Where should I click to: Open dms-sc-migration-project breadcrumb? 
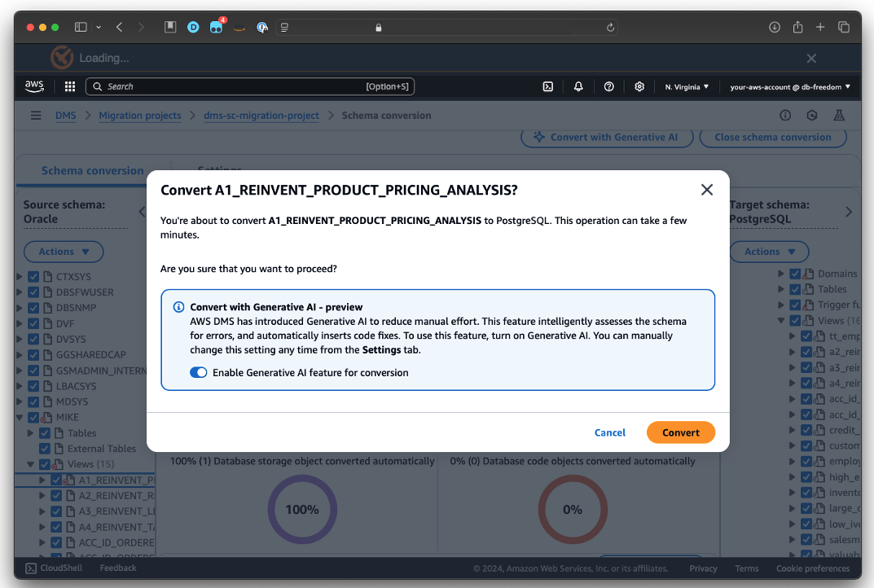pyautogui.click(x=261, y=116)
